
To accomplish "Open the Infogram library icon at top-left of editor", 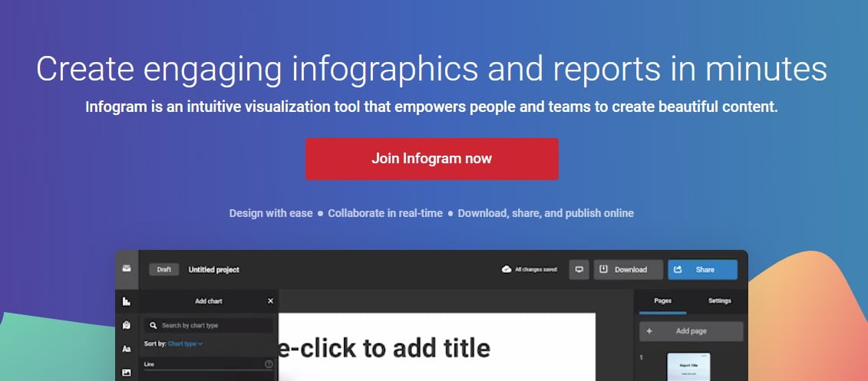I will (126, 269).
